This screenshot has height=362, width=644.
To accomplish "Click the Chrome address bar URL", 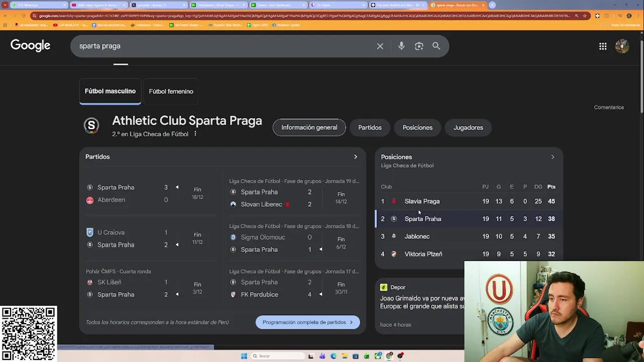I will tap(304, 16).
